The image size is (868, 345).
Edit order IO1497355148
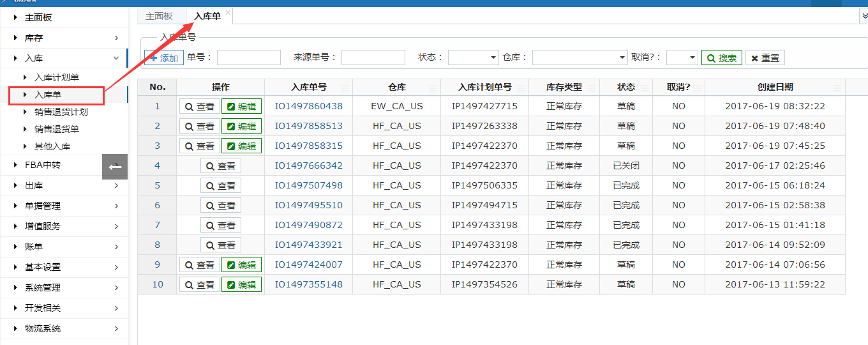coord(241,284)
